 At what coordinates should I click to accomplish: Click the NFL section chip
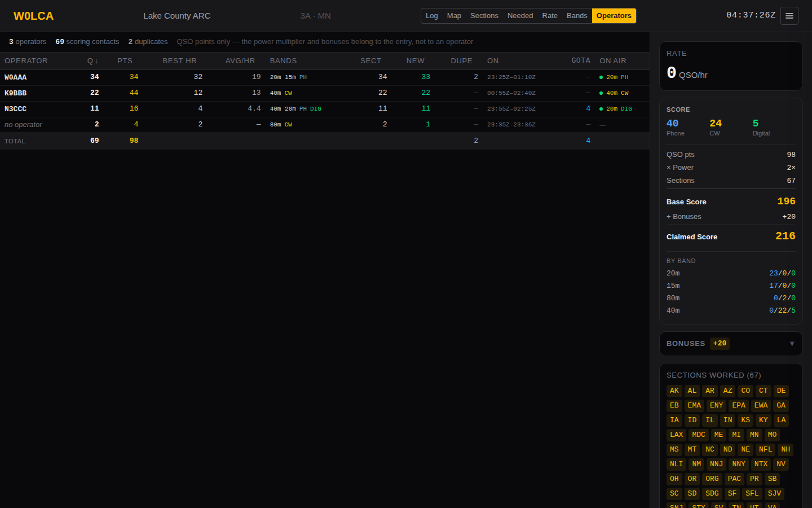coord(765,449)
